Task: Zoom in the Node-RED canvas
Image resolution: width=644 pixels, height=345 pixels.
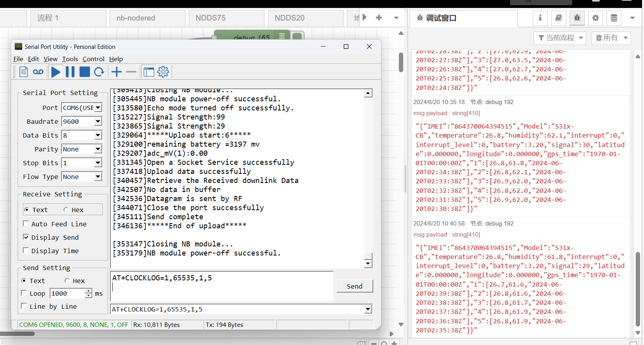Action: point(394,343)
